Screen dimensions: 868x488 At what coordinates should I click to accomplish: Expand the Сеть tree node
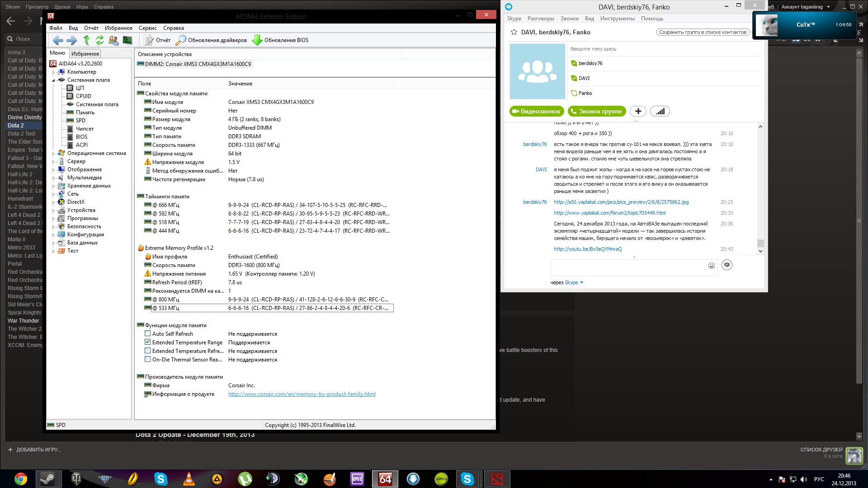coord(53,194)
